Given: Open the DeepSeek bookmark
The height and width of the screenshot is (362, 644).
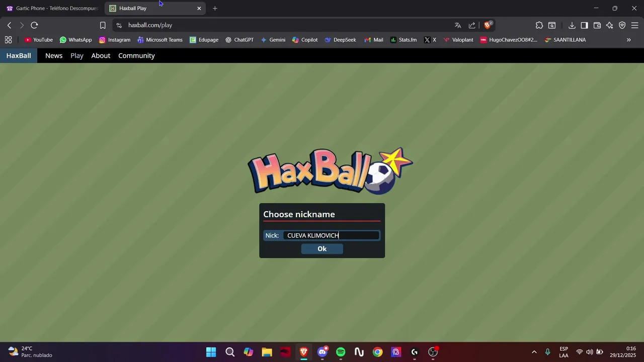Looking at the screenshot, I should [340, 40].
